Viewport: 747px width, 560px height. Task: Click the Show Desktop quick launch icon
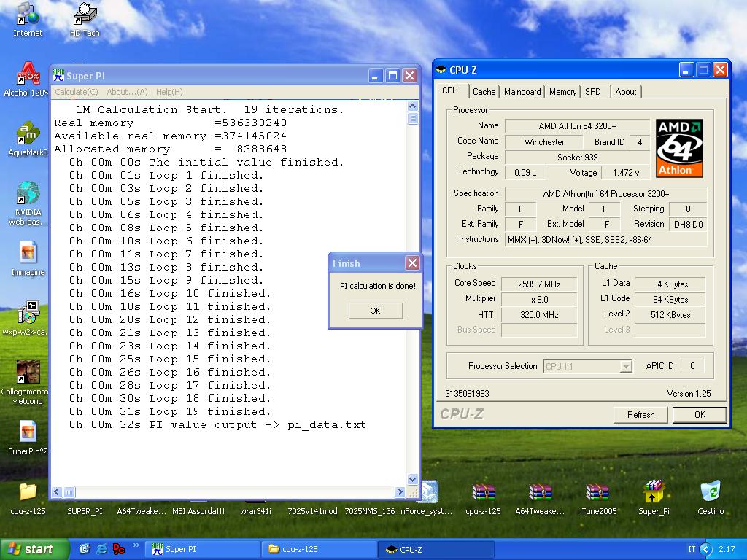click(85, 549)
